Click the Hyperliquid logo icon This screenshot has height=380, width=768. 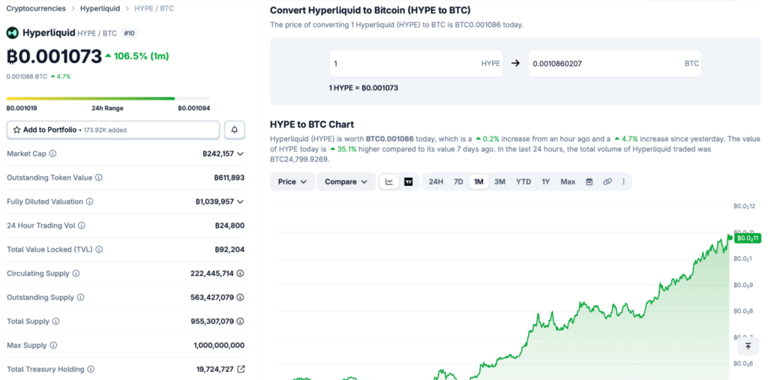12,33
